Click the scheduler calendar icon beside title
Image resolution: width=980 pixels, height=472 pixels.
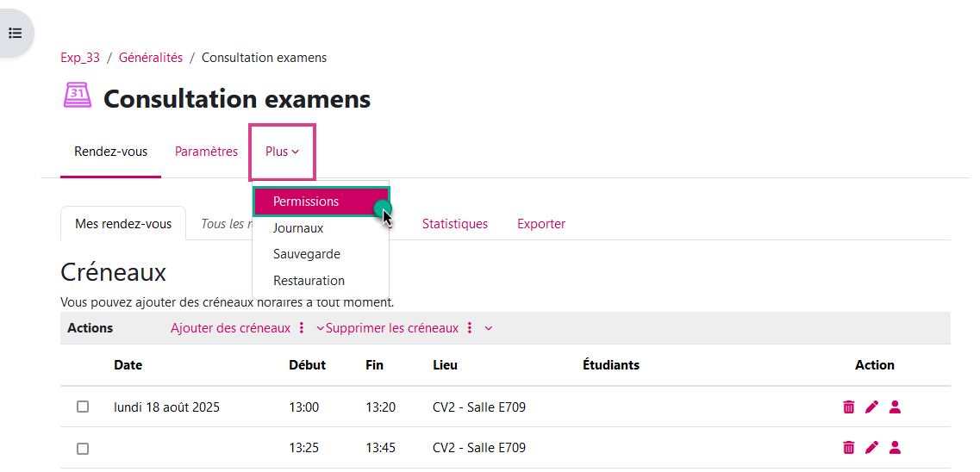[x=78, y=96]
